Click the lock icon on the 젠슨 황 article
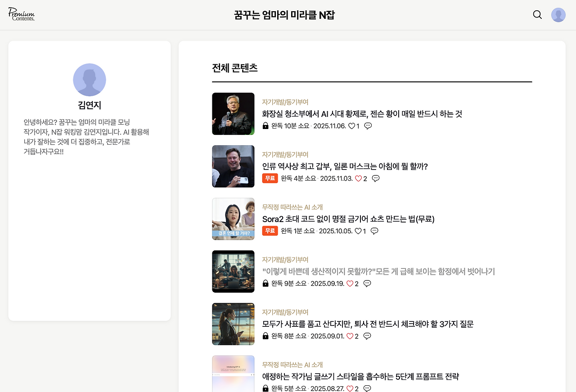 click(265, 126)
